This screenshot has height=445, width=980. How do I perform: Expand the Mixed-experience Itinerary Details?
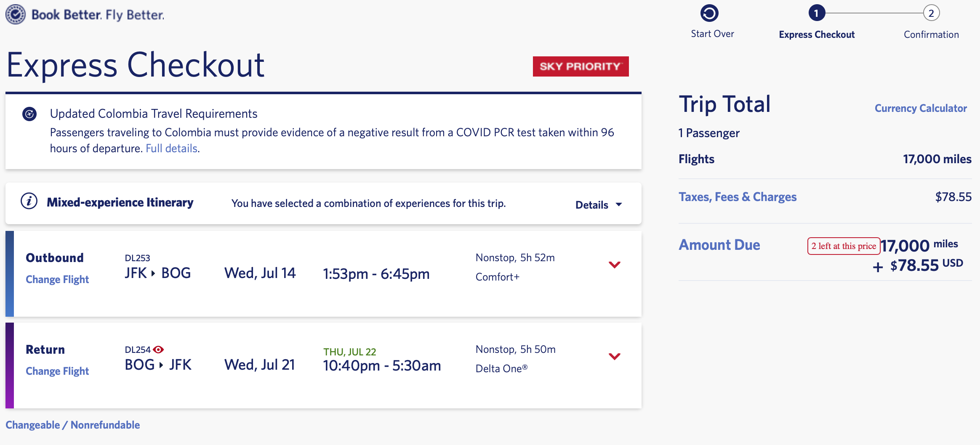(598, 204)
